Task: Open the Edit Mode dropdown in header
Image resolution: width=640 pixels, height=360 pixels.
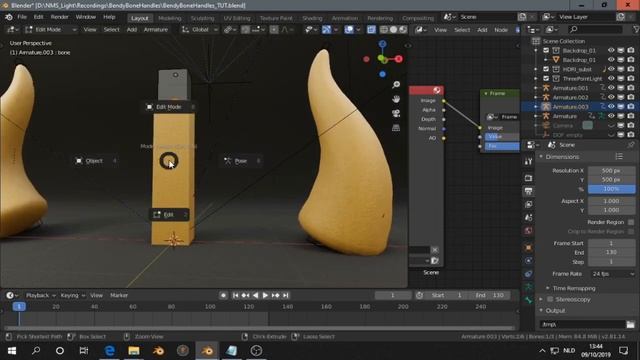Action: tap(51, 30)
